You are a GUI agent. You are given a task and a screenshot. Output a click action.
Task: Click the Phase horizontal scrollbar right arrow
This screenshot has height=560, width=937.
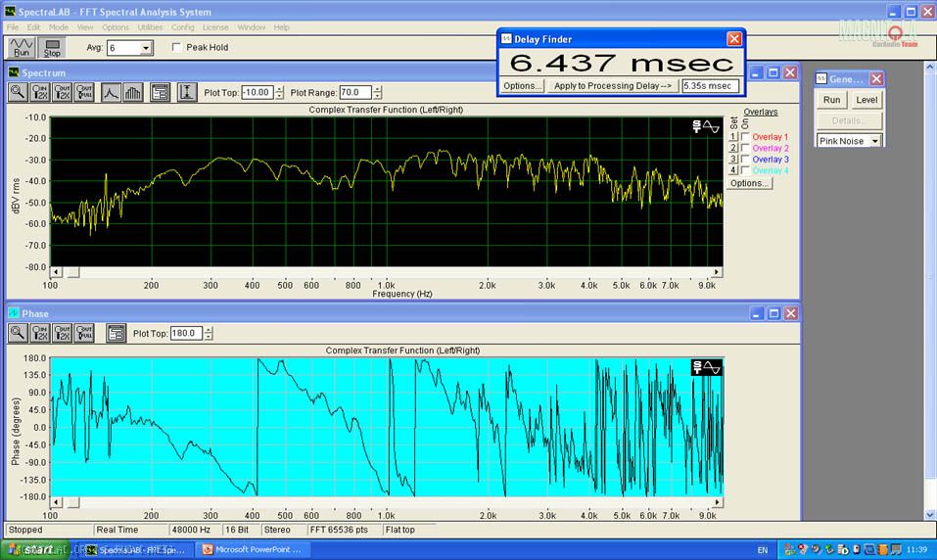(717, 502)
